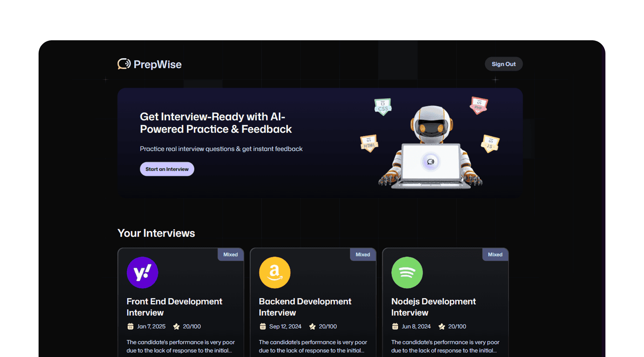The image size is (644, 357).
Task: Click the Front End card feedback summary text
Action: pos(181,346)
